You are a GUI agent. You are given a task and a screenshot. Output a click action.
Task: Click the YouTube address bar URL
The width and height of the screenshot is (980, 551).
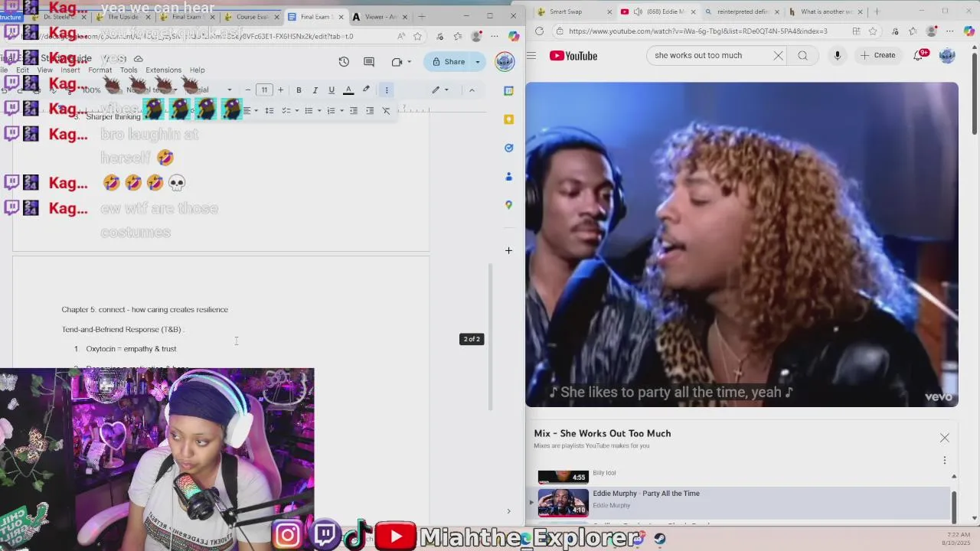(x=697, y=31)
